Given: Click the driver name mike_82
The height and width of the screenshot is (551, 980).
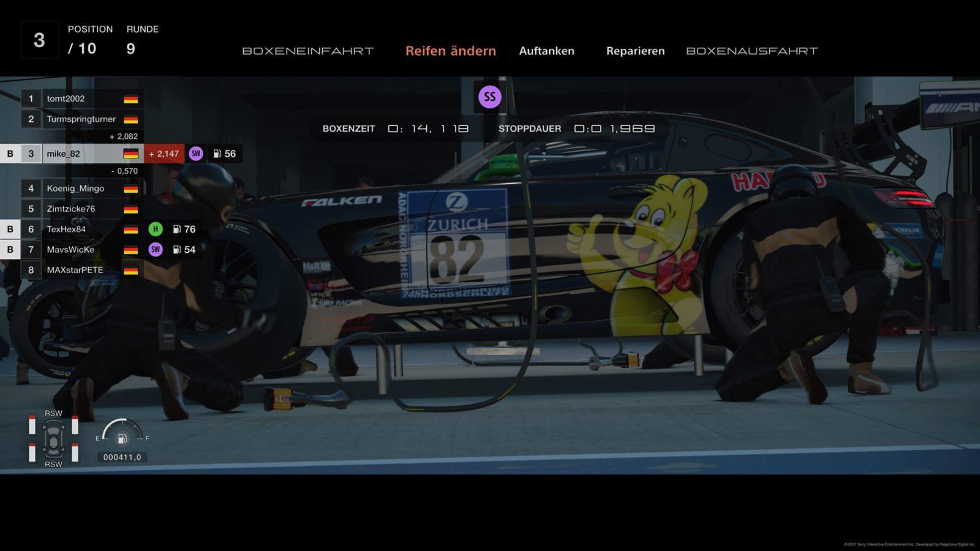Looking at the screenshot, I should pyautogui.click(x=63, y=154).
